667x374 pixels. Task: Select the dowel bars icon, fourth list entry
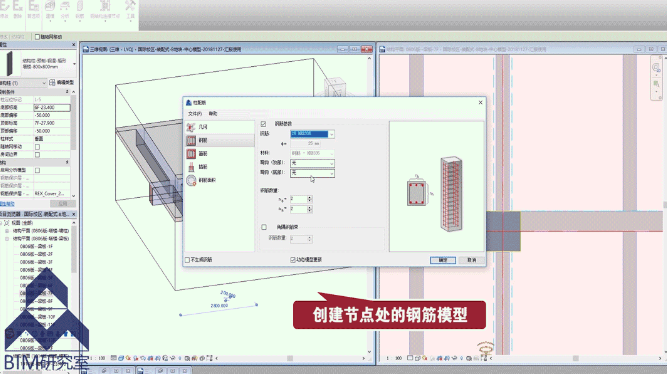pos(191,167)
